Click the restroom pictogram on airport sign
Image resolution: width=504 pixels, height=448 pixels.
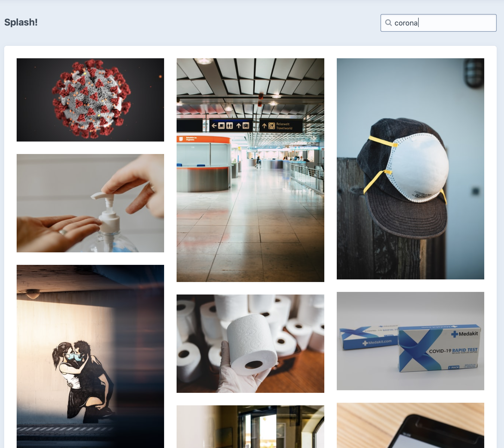[229, 126]
